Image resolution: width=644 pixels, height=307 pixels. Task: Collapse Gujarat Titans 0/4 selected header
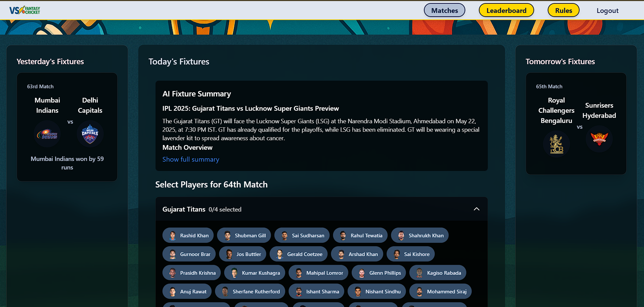click(202, 209)
